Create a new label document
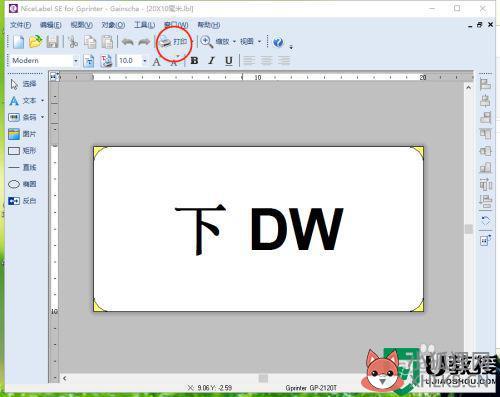This screenshot has width=500, height=397. click(x=18, y=42)
